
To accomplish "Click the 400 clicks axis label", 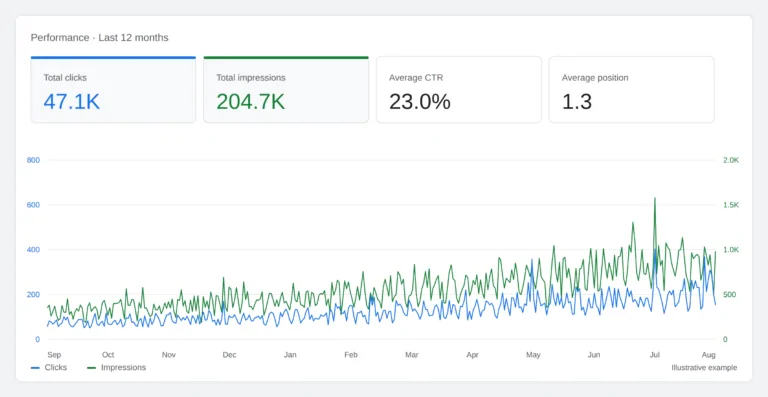I will pos(34,250).
